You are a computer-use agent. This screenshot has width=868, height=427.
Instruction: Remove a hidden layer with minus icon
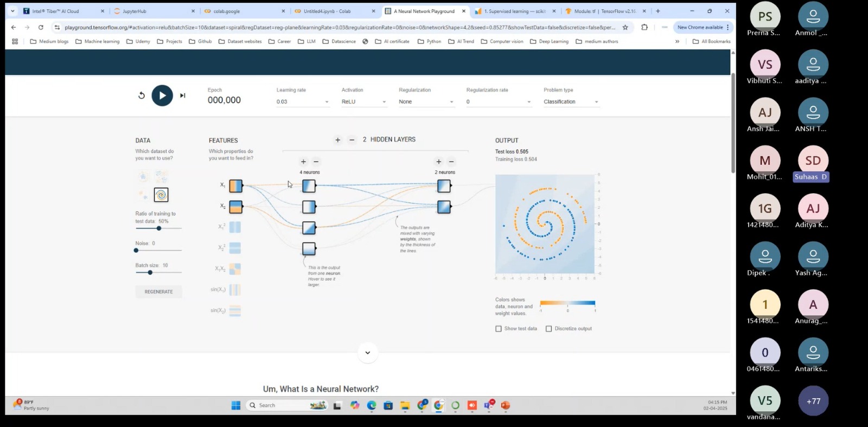click(x=352, y=140)
